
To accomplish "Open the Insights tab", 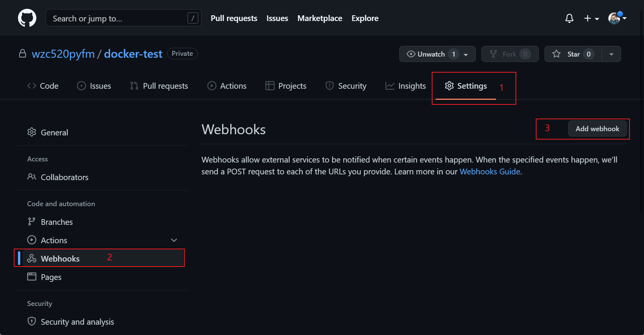I will [x=405, y=86].
